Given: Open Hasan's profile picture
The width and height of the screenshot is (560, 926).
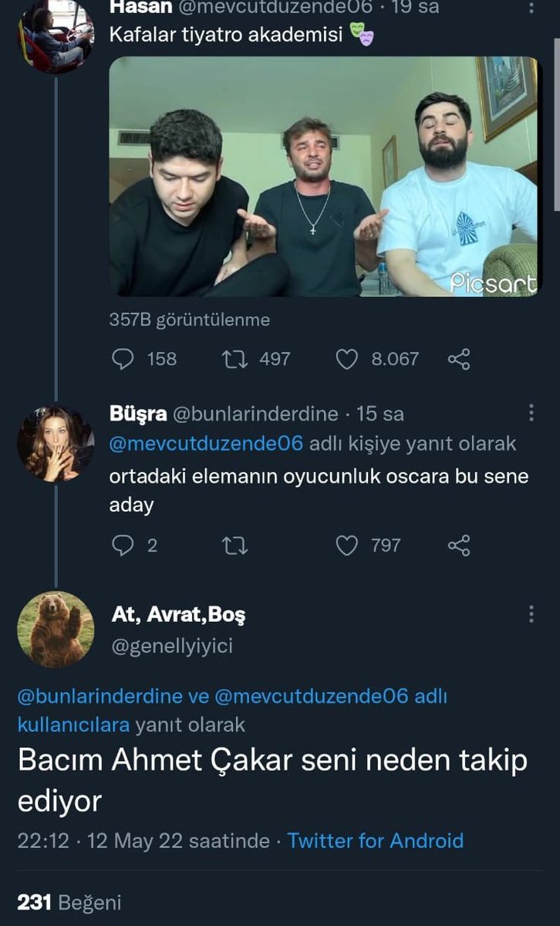Looking at the screenshot, I should 56,35.
